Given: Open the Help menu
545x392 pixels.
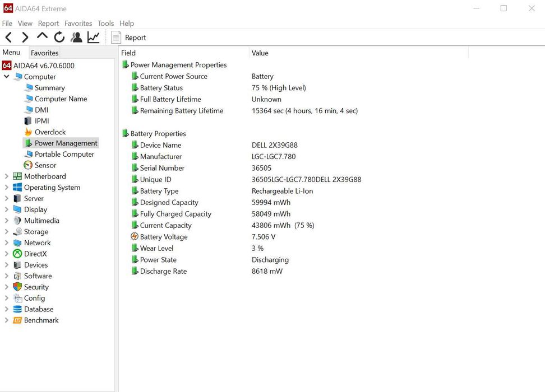Looking at the screenshot, I should pos(127,24).
